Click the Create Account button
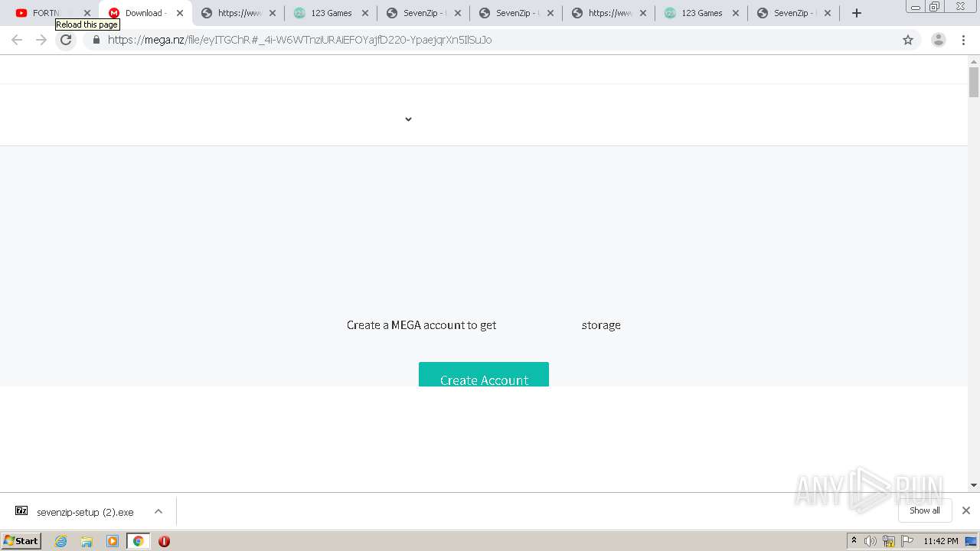The image size is (980, 551). [484, 374]
